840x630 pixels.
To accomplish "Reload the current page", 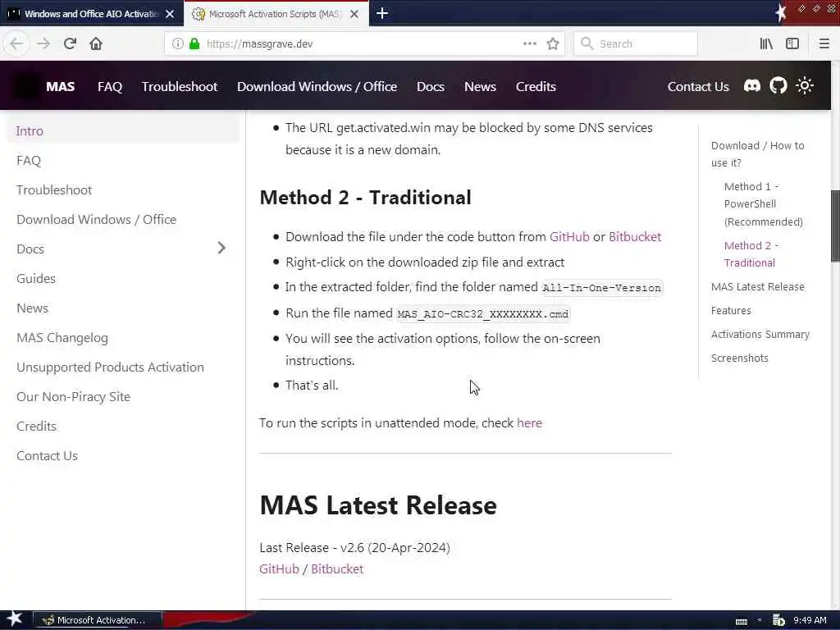I will tap(71, 43).
